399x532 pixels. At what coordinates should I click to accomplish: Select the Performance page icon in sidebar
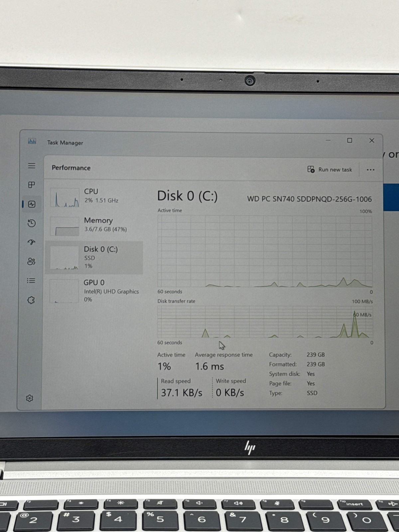coord(32,204)
